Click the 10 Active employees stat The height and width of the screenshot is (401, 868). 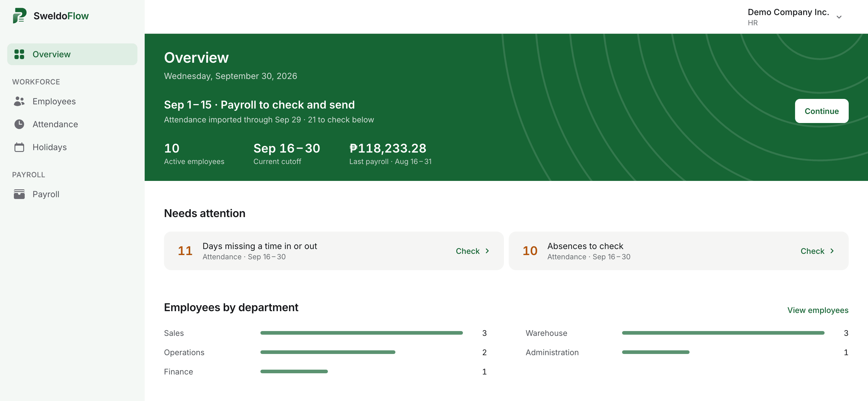click(194, 154)
